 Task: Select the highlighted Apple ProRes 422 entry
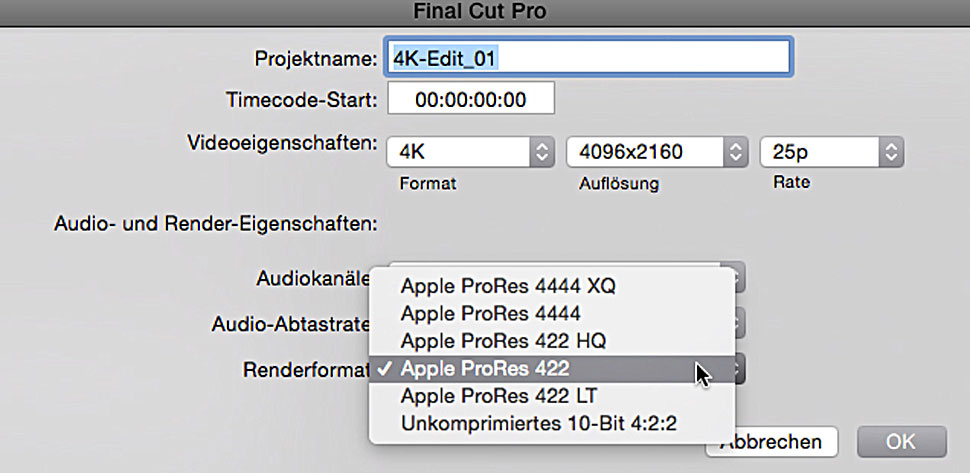click(485, 368)
